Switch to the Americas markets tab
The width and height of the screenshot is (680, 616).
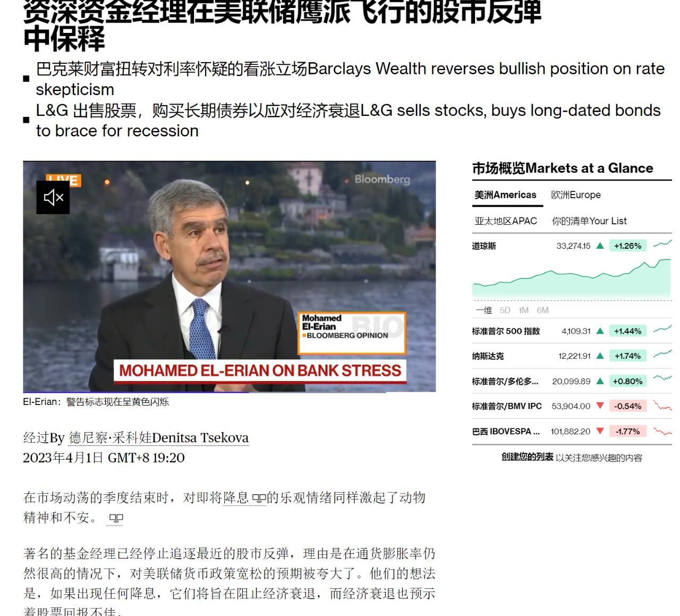click(505, 195)
